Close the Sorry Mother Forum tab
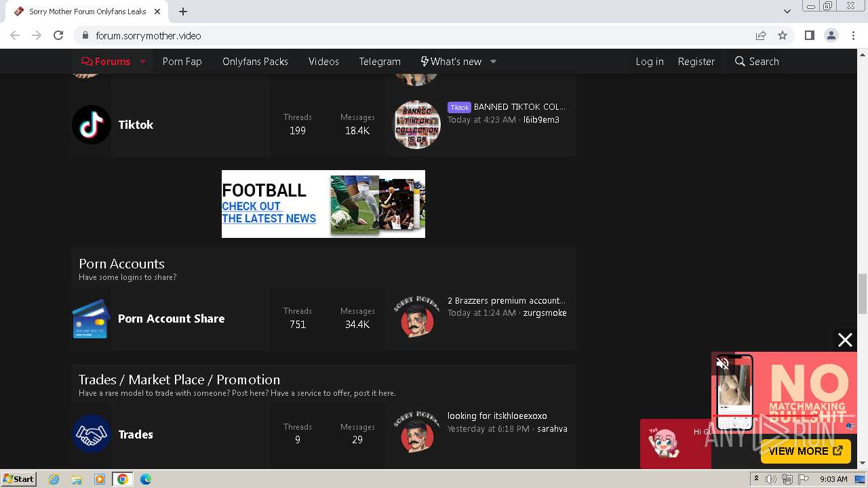The height and width of the screenshot is (488, 868). [157, 12]
